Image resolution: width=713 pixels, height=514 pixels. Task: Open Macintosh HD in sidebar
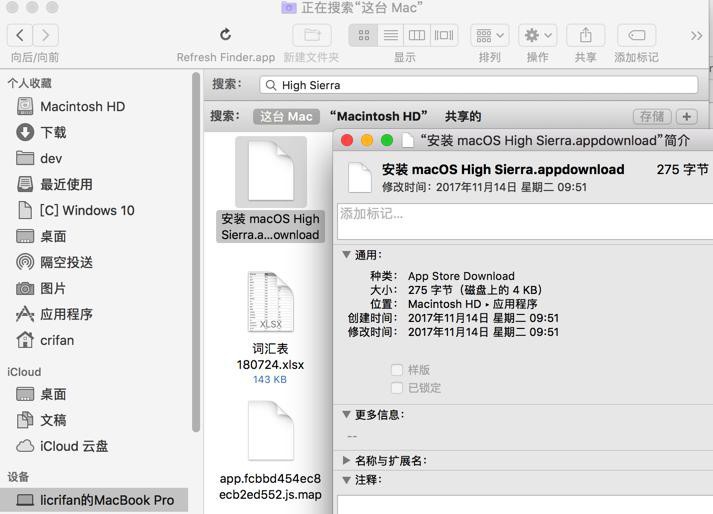click(x=70, y=106)
